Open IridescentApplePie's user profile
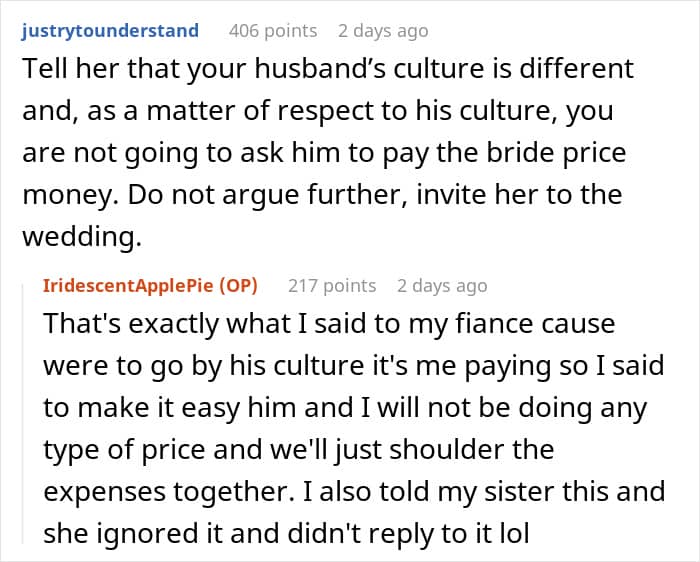This screenshot has width=700, height=562. point(120,285)
